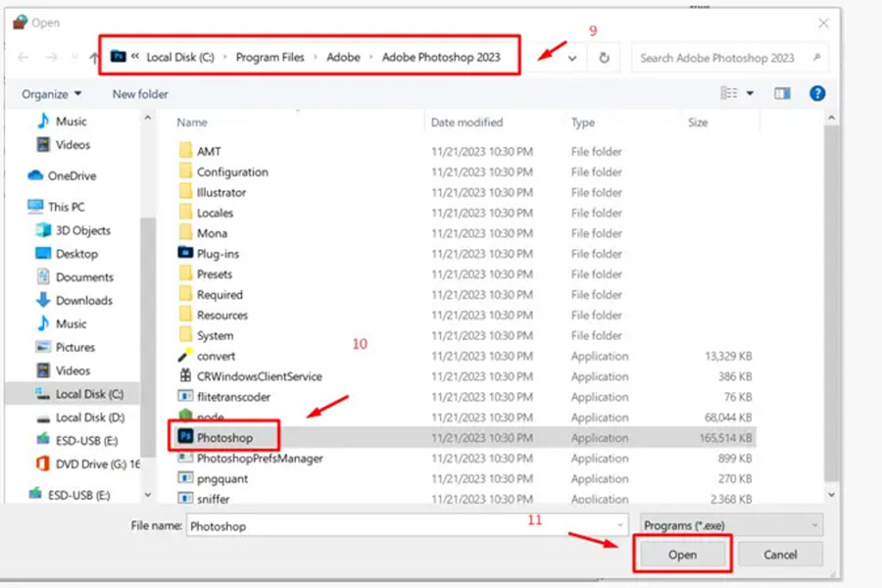Open the Programs (*.exe) file type dropdown
This screenshot has width=882, height=588.
point(731,525)
